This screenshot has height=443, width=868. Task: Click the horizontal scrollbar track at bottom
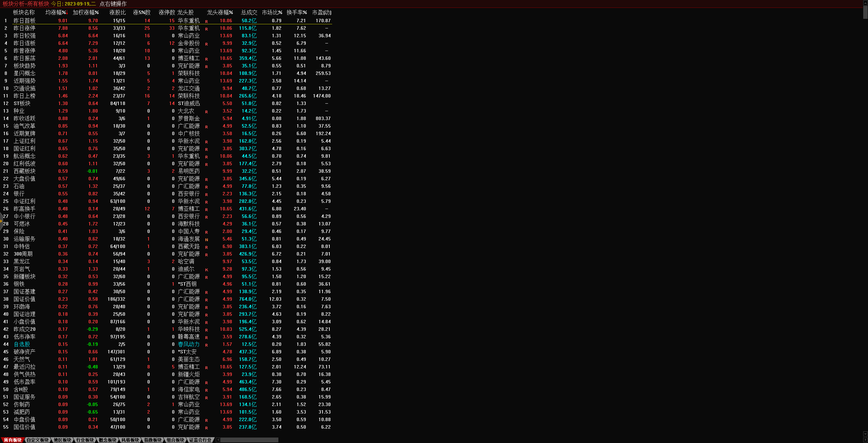[x=249, y=440]
